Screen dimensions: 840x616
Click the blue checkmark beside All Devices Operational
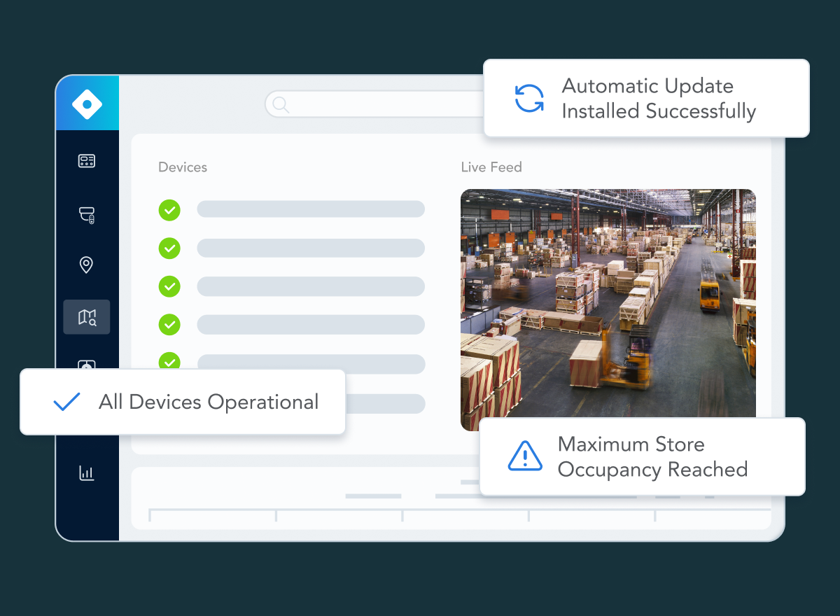coord(67,402)
